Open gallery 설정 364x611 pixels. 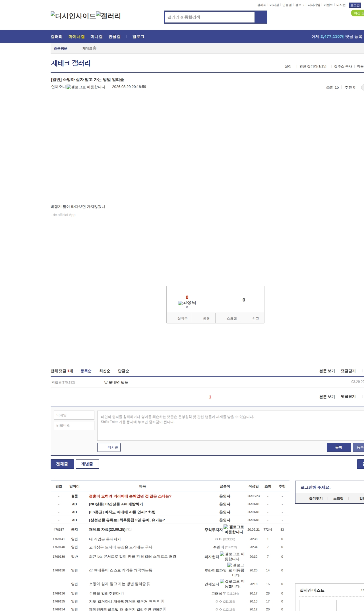pos(288,66)
